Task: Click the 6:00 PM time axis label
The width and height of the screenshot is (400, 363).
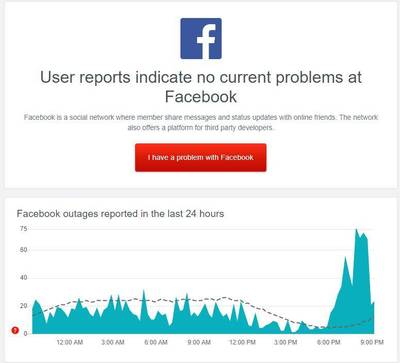Action: (x=329, y=342)
